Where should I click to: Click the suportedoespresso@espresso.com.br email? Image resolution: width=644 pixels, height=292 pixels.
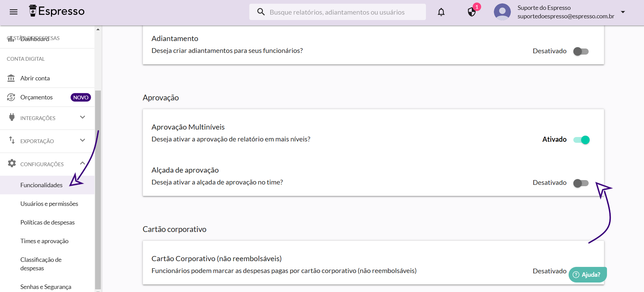(566, 16)
